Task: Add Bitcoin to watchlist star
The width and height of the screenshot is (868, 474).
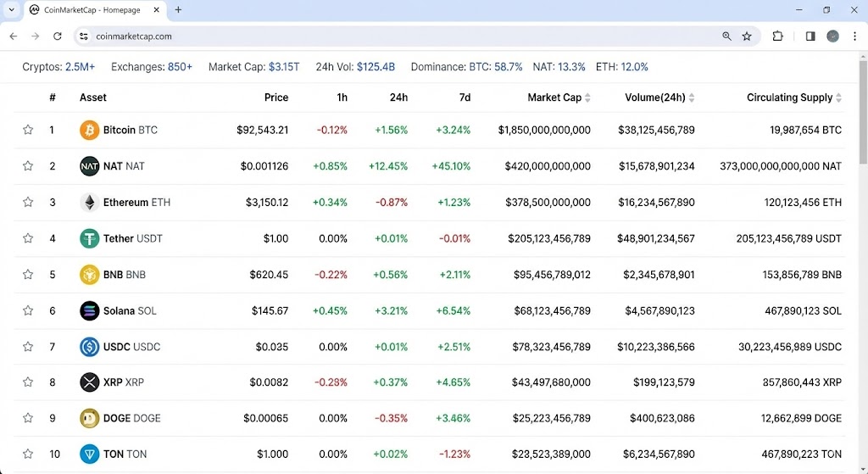Action: tap(28, 130)
